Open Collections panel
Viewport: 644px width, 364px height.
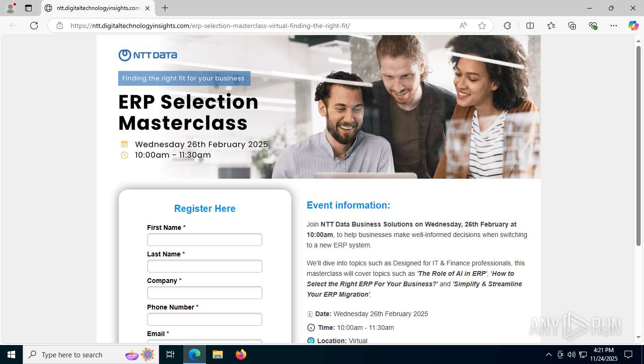pyautogui.click(x=572, y=26)
